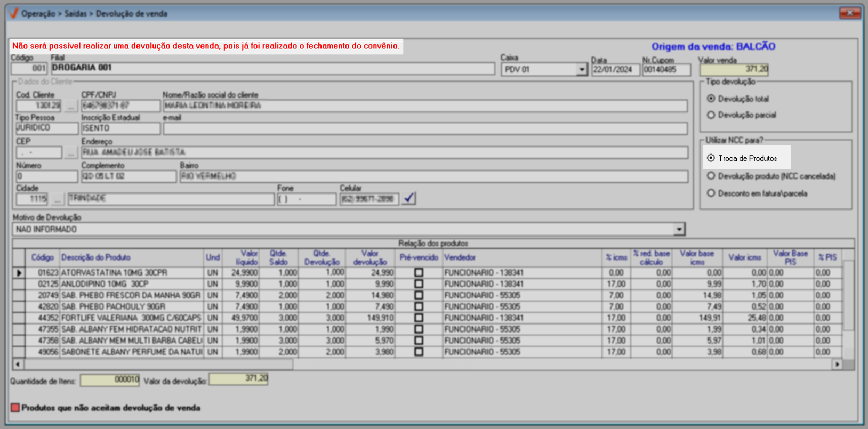The image size is (868, 429).
Task: Check Pré-vencido box for ALBANY MEM MULTI BARBA row
Action: [419, 341]
